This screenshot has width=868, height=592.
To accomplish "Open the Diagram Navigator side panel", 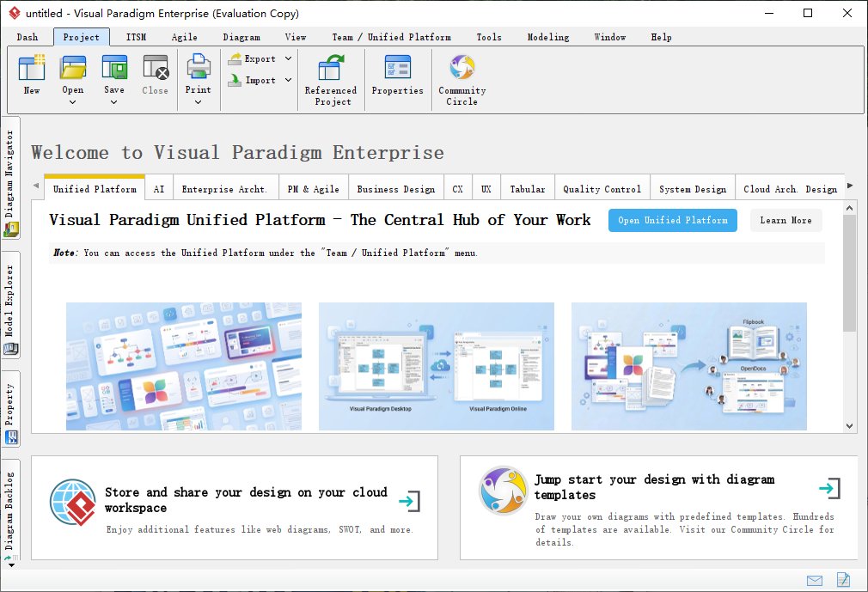I will (10, 178).
